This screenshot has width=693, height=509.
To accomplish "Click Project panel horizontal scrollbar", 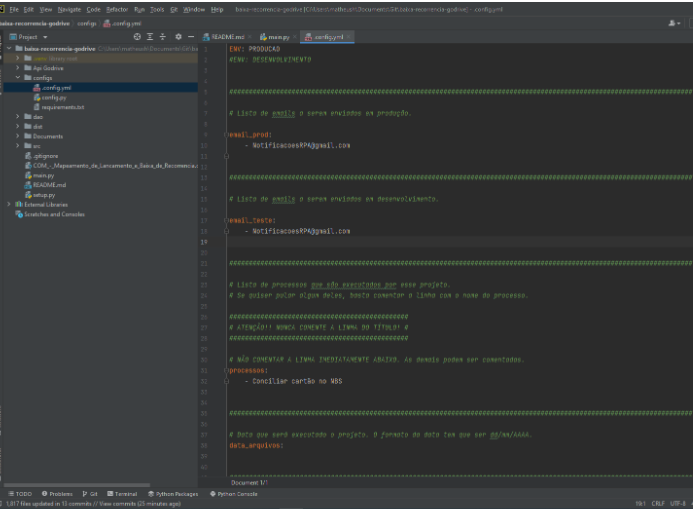I will [77, 485].
